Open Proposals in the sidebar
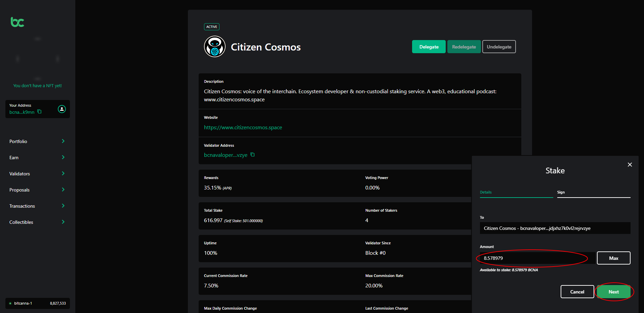 point(19,190)
